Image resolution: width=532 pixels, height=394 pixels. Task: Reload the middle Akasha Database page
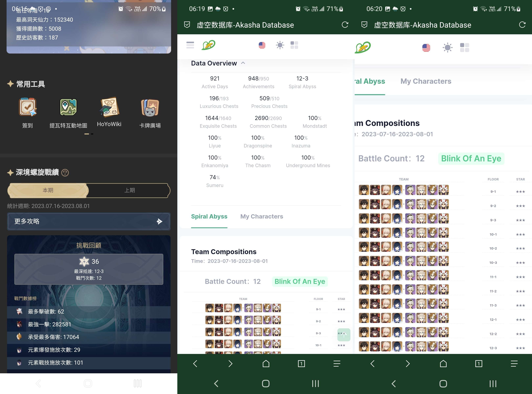[x=345, y=25]
